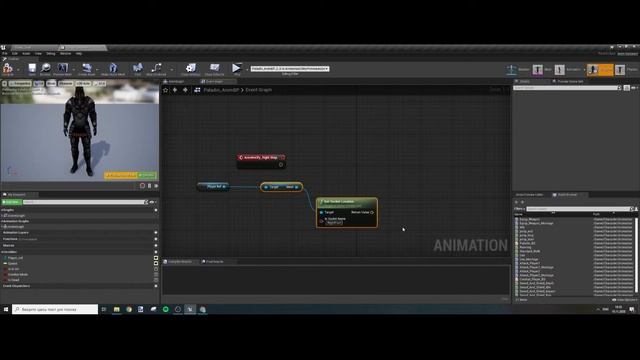
Task: Click the forward play button under viewport
Action: click(156, 186)
